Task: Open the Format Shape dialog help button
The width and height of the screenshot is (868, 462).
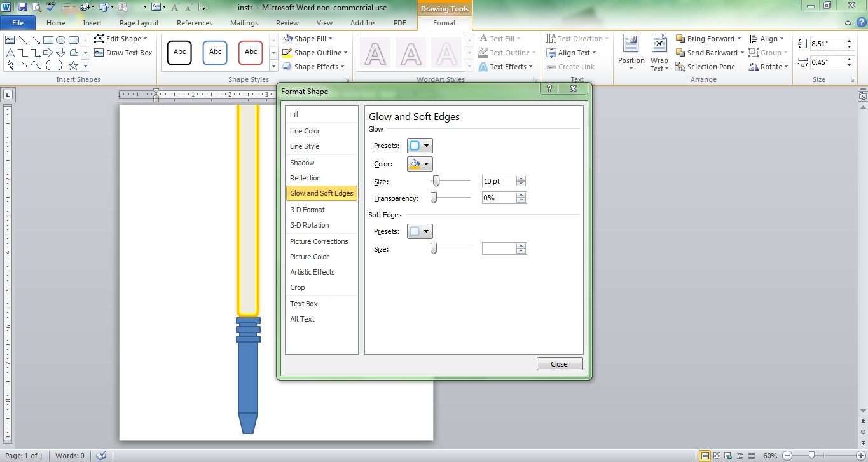Action: coord(549,89)
